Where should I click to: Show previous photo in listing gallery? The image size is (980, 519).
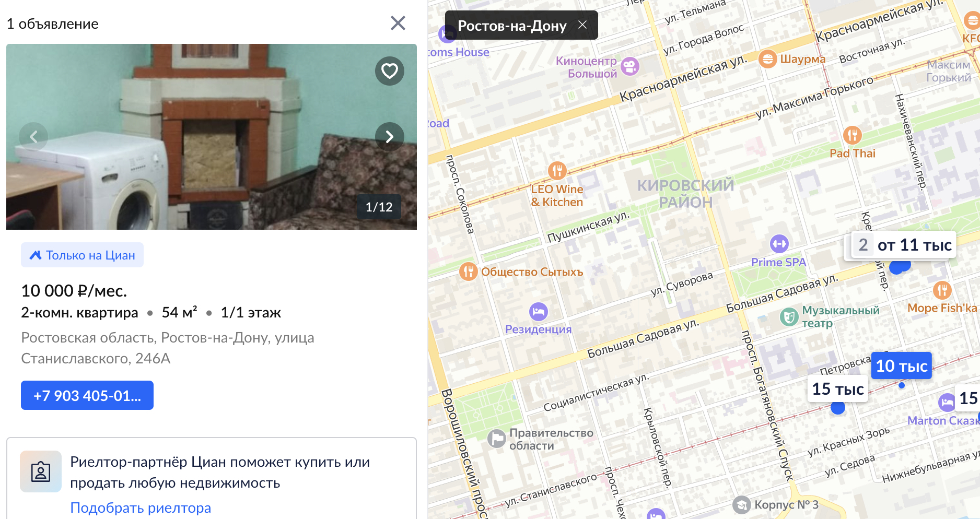click(x=33, y=137)
